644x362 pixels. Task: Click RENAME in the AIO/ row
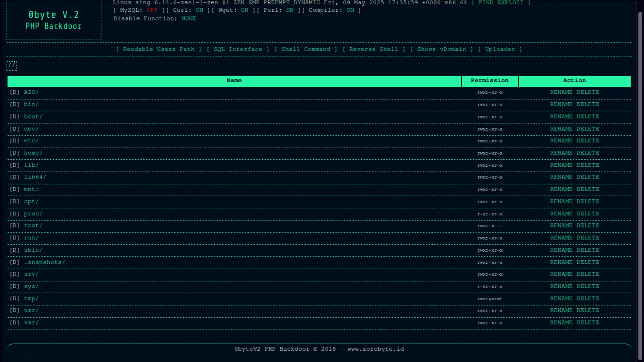(561, 92)
